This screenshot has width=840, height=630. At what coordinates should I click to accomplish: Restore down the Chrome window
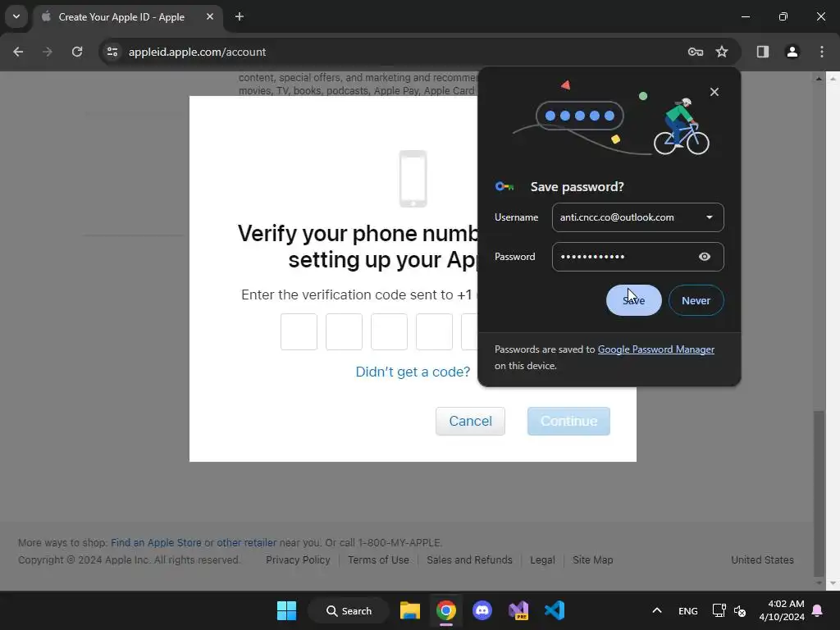pos(783,16)
